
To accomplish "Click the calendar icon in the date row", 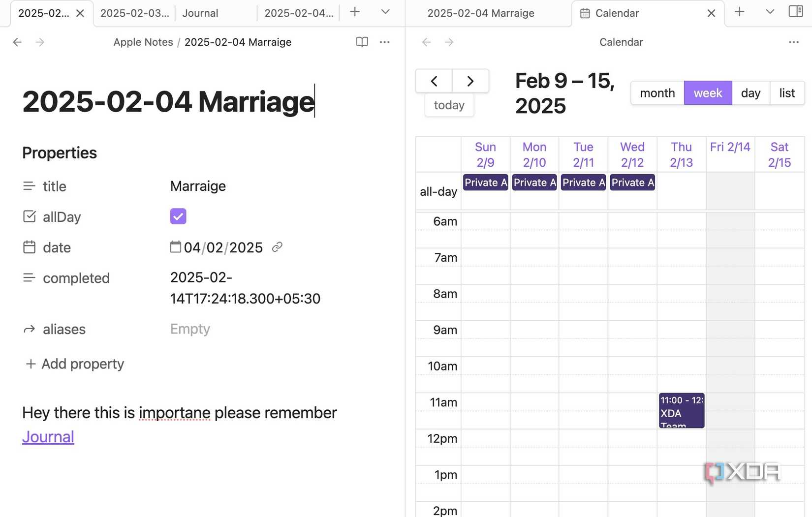I will pos(175,247).
